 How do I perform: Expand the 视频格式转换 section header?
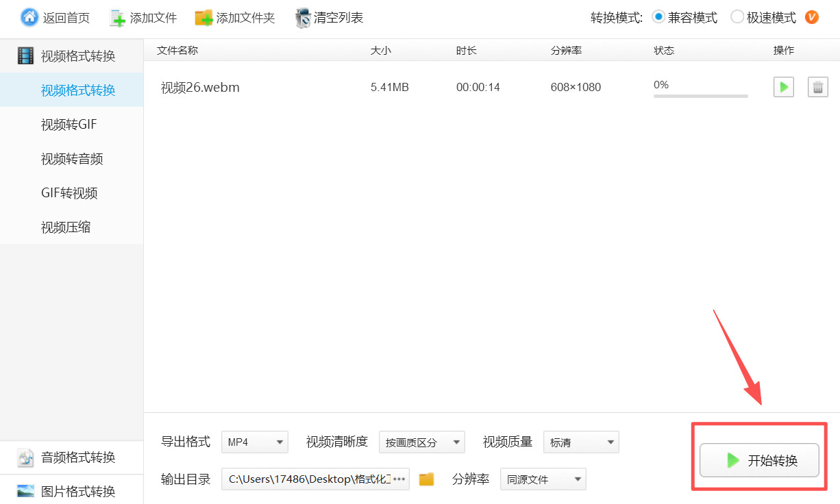coord(71,56)
